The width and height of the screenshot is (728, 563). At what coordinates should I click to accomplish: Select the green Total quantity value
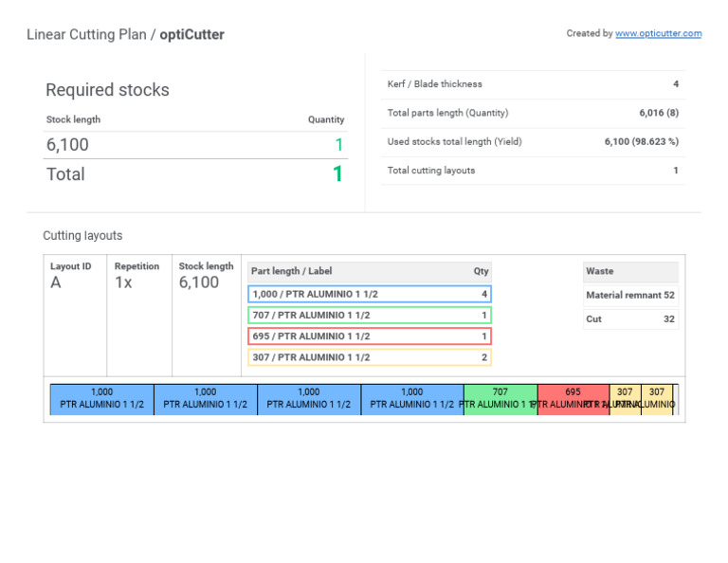337,174
